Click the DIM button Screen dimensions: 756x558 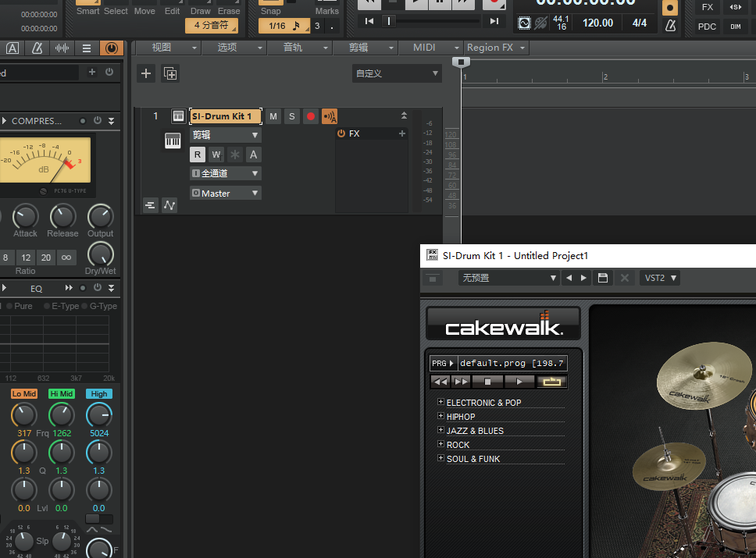click(x=735, y=27)
